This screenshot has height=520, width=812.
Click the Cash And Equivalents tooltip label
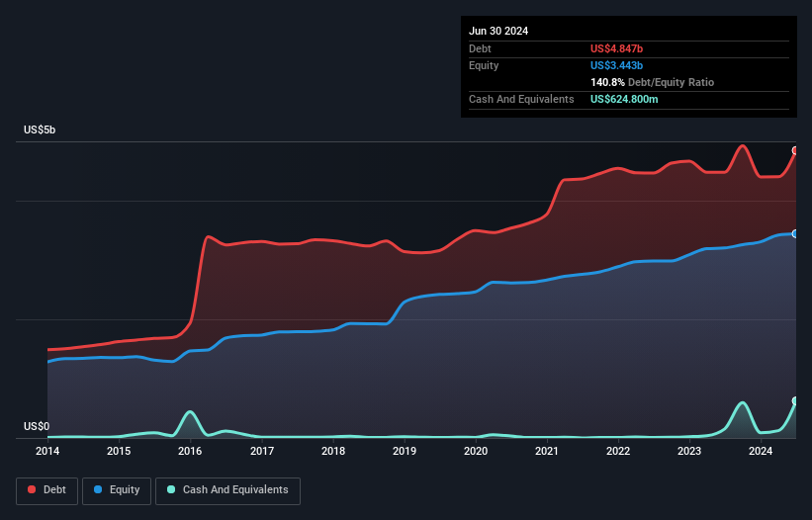pos(521,99)
